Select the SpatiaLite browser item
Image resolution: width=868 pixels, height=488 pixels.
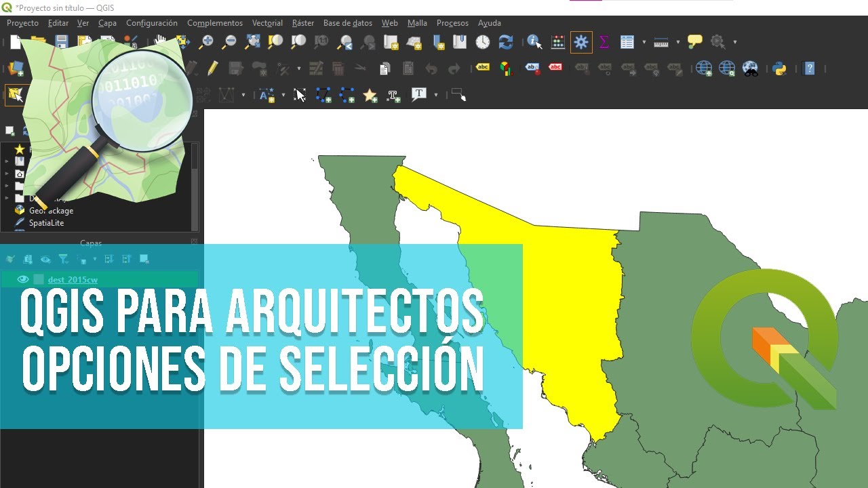pos(46,223)
